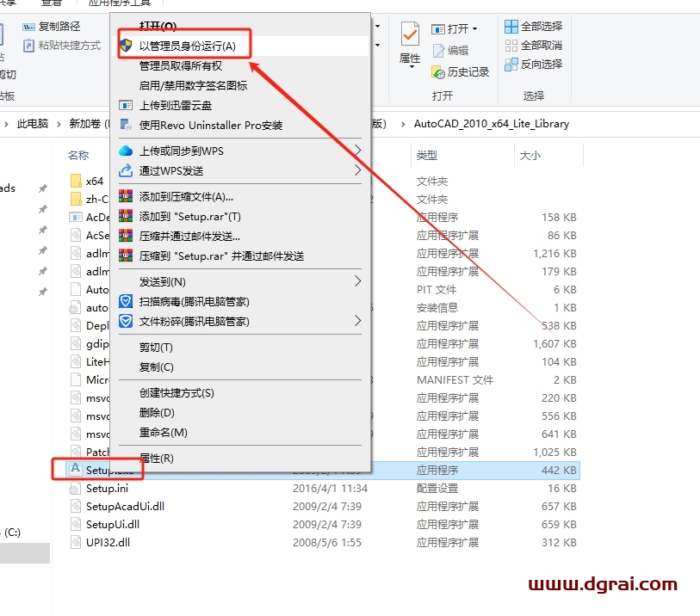Sort by the 大小 column header
700x616 pixels.
[530, 155]
